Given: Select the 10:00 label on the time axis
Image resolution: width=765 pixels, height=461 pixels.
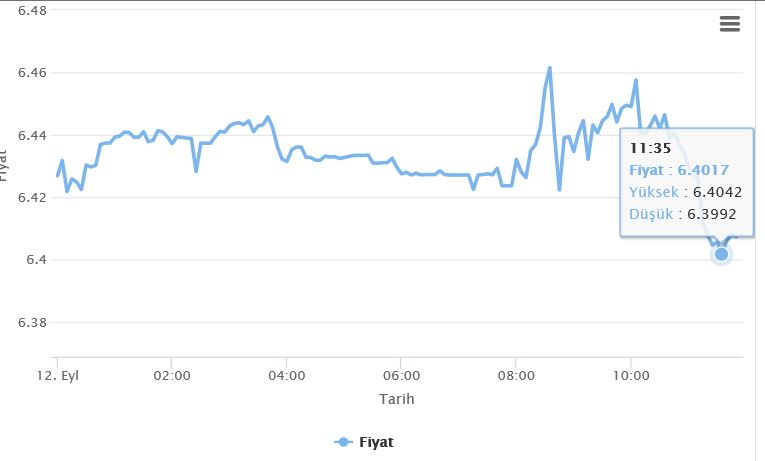Looking at the screenshot, I should pos(630,376).
